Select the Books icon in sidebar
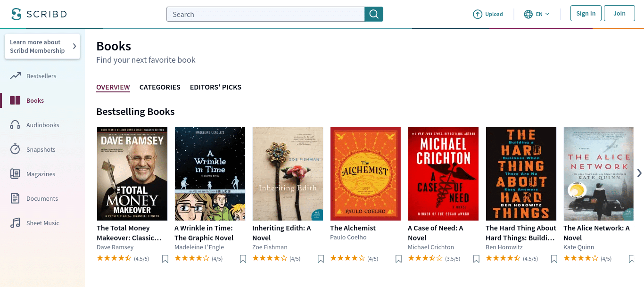644x287 pixels. point(15,100)
